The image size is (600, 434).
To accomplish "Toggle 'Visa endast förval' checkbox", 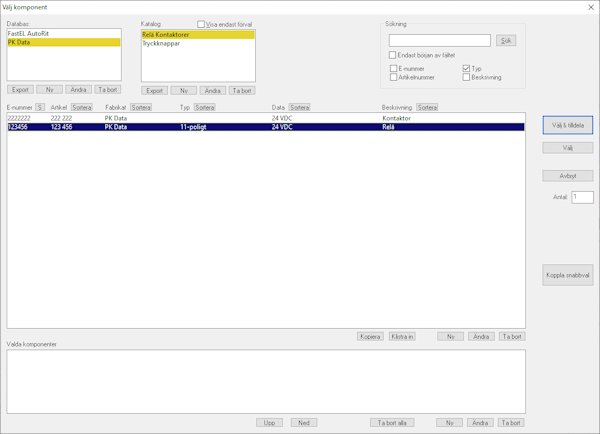I will click(201, 24).
